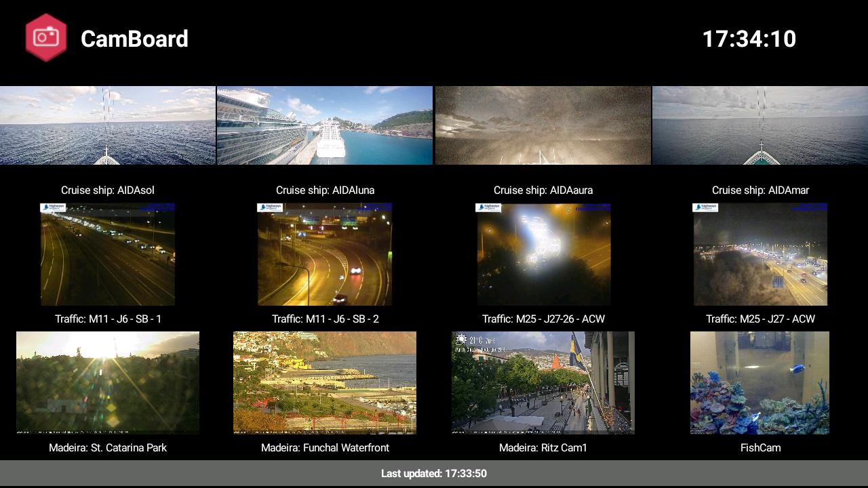This screenshot has height=488, width=868.
Task: Click the "FishCam" caption text
Action: coord(760,448)
